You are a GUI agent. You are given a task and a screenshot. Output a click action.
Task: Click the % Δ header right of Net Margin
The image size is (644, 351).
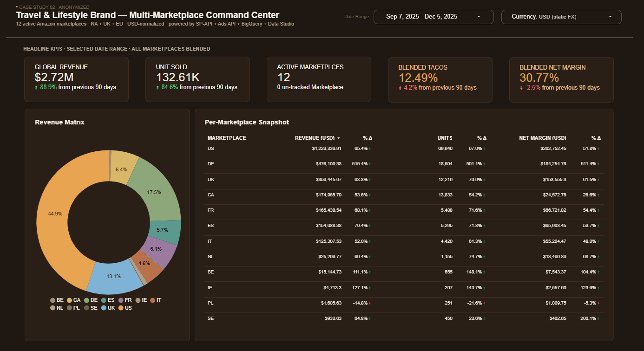tap(596, 138)
